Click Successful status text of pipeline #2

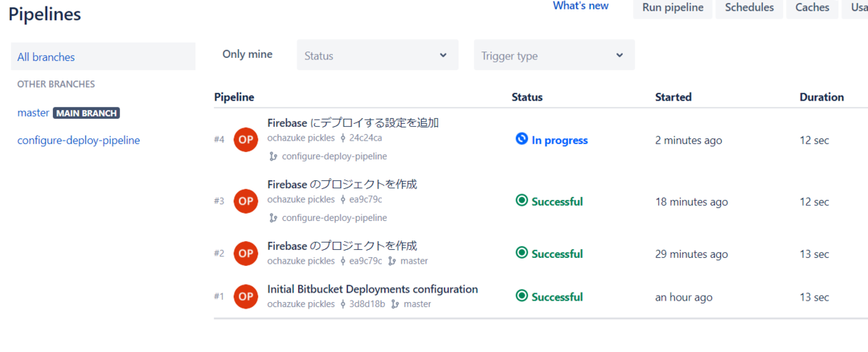point(557,253)
